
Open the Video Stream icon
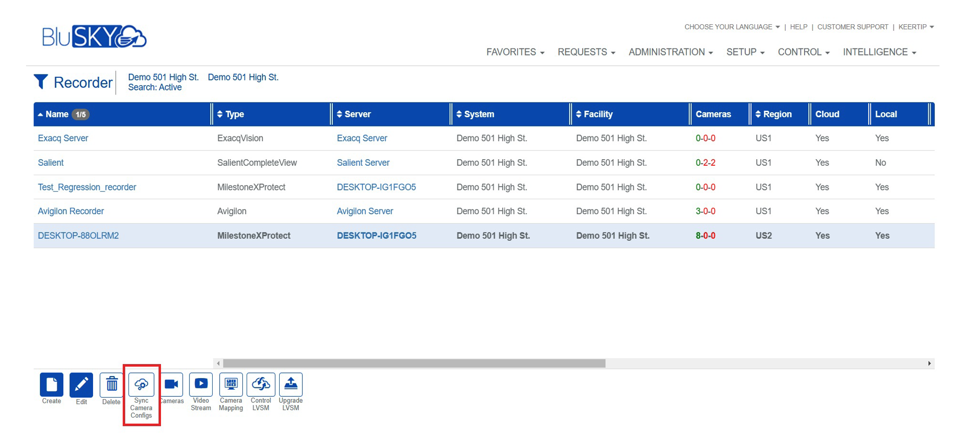click(201, 385)
